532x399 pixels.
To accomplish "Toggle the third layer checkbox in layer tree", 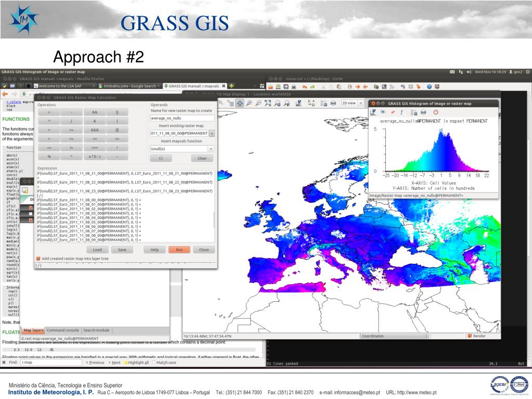I will (x=31, y=220).
